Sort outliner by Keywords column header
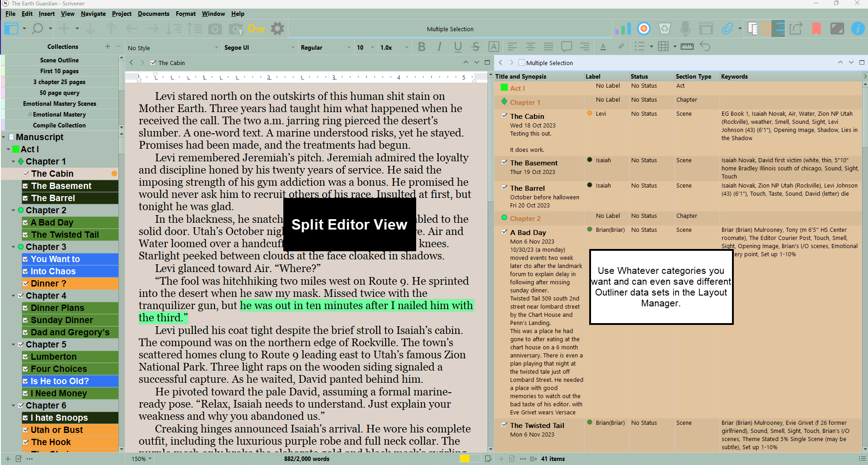Screen dimensions: 868x465 (791, 76)
